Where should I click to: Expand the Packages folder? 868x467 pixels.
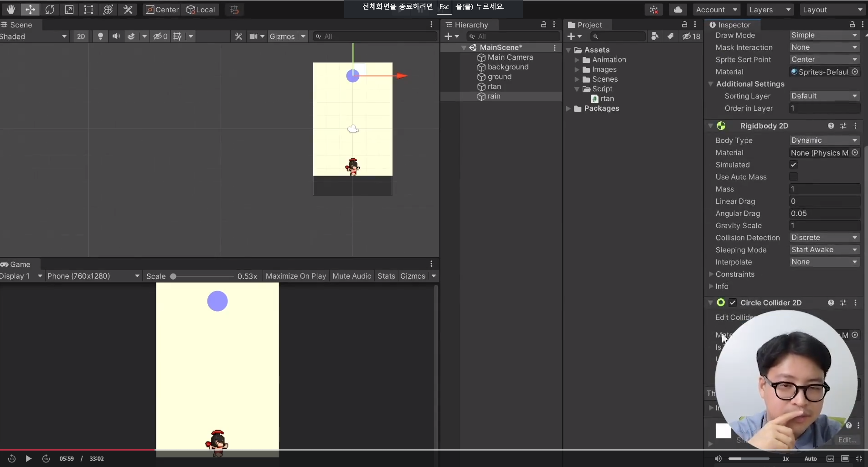[x=568, y=109]
